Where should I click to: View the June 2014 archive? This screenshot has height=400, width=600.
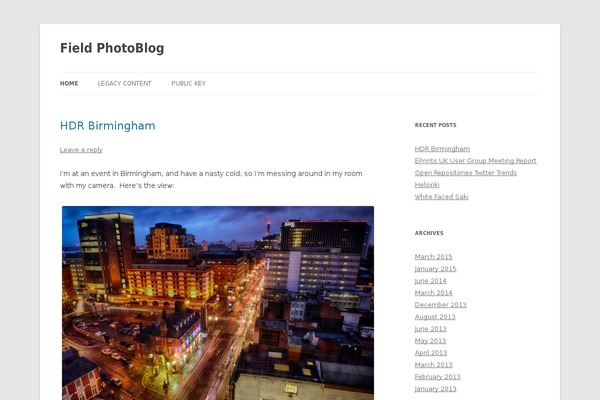point(430,281)
